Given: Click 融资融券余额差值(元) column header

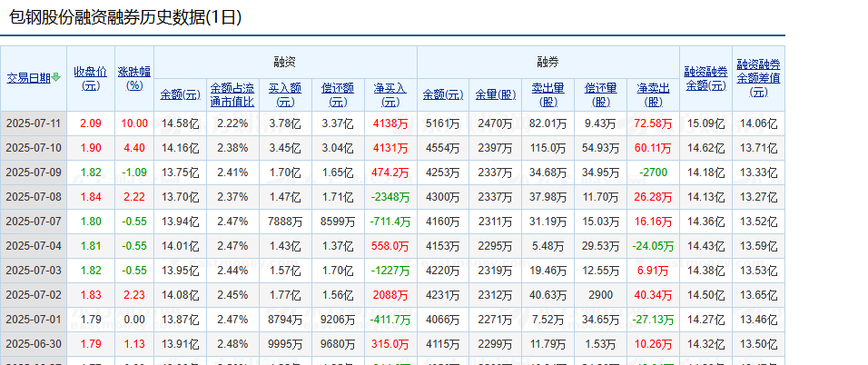Looking at the screenshot, I should click(x=758, y=78).
